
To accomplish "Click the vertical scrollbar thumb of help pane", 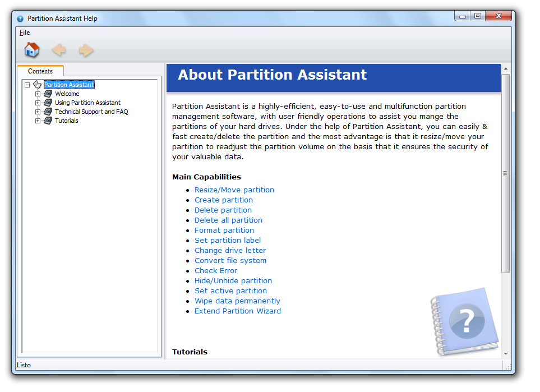I will click(x=506, y=173).
